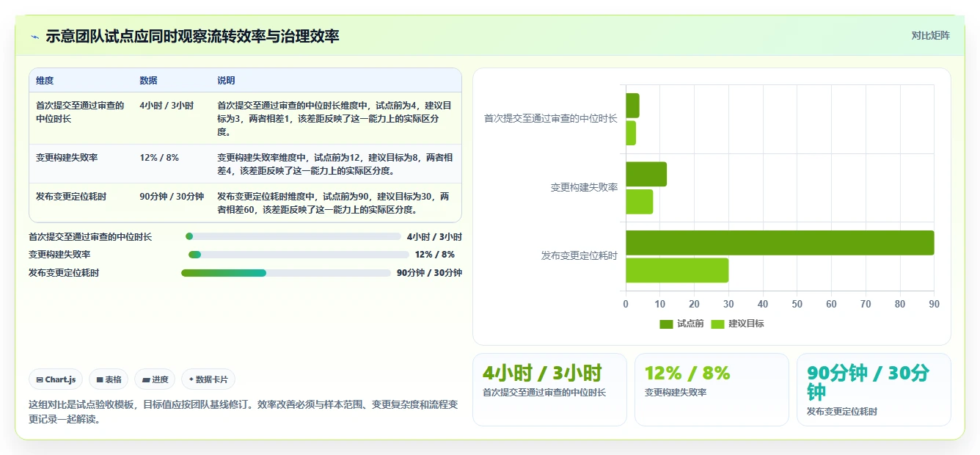Open the '12% / 8%' data card
Screen dimensions: 980x455
point(712,390)
